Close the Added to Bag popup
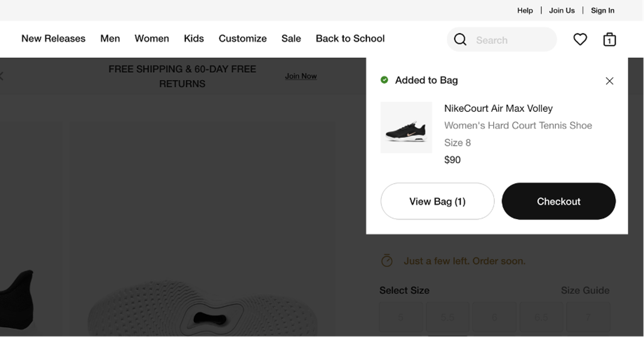 pos(609,81)
